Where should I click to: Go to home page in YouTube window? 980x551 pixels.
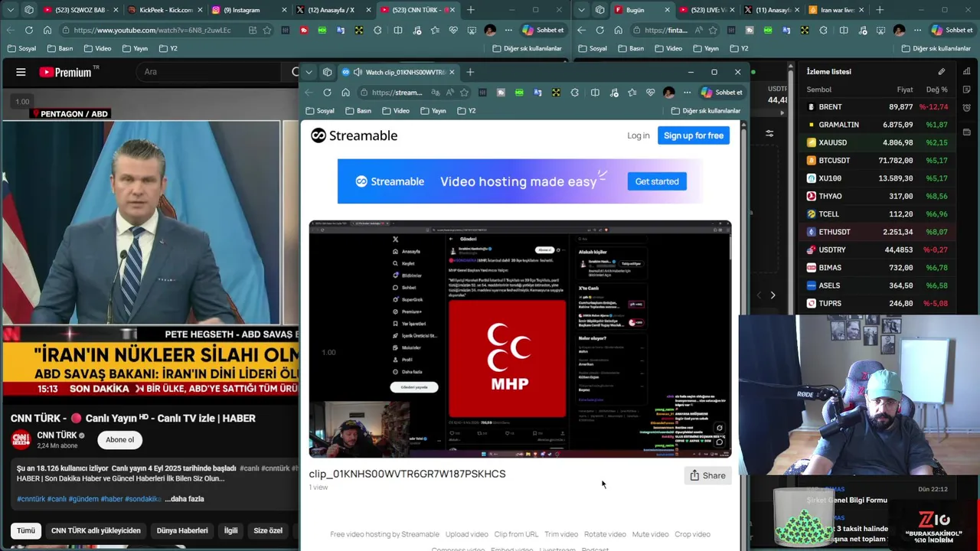[47, 30]
